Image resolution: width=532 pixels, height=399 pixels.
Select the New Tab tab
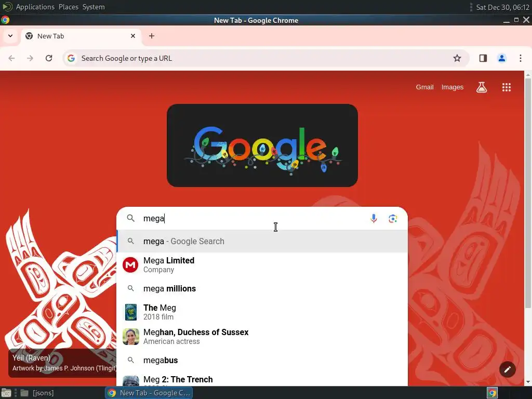[82, 36]
